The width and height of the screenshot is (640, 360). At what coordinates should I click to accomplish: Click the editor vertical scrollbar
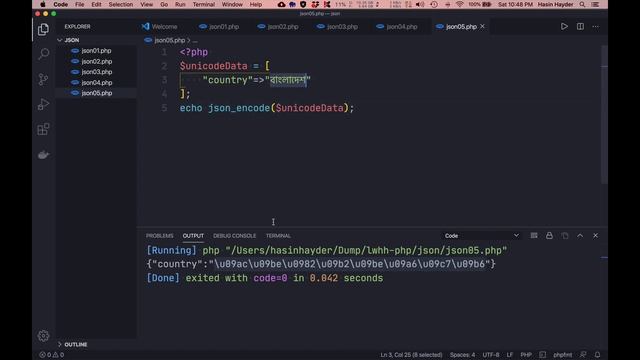coord(604,114)
